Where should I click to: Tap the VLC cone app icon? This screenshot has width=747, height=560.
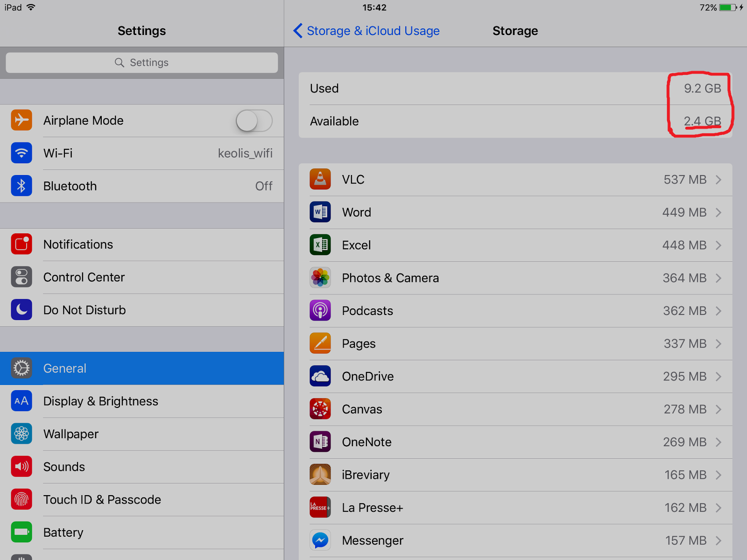320,180
